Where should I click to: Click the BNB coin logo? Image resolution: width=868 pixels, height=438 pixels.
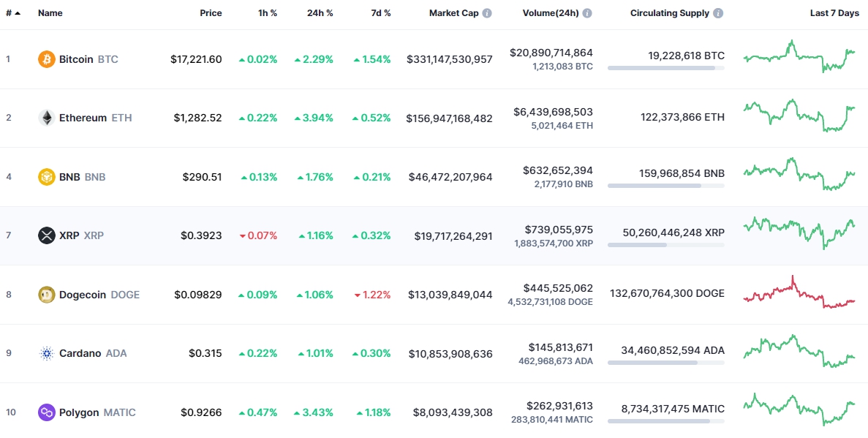tap(47, 177)
